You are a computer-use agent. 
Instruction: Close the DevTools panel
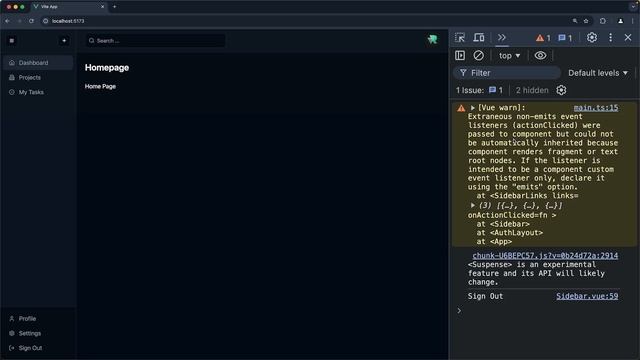coord(628,38)
